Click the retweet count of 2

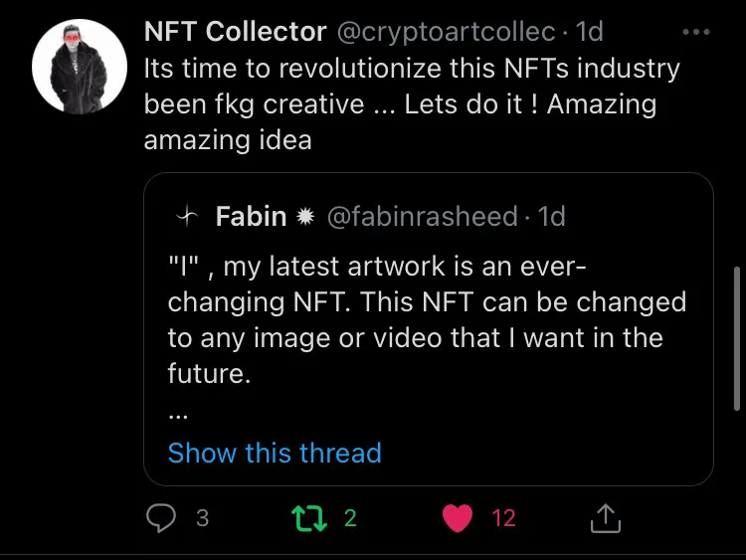coord(350,517)
